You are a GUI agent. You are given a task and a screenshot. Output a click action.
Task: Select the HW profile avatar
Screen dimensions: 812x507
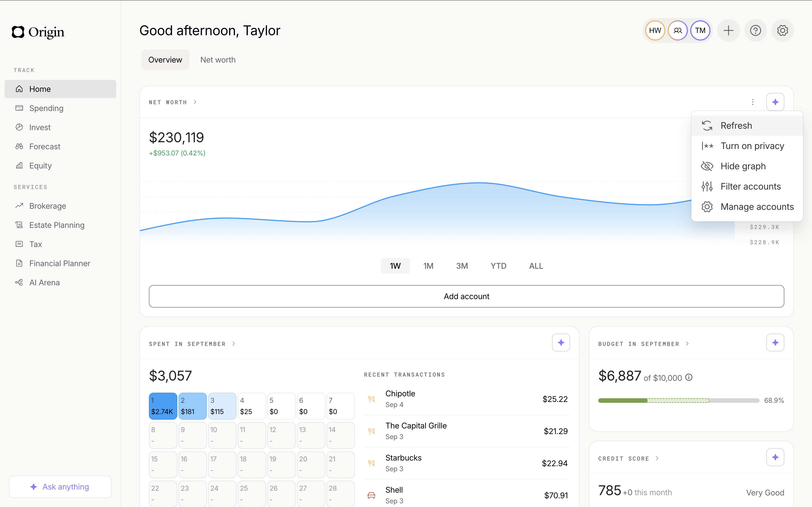[655, 30]
